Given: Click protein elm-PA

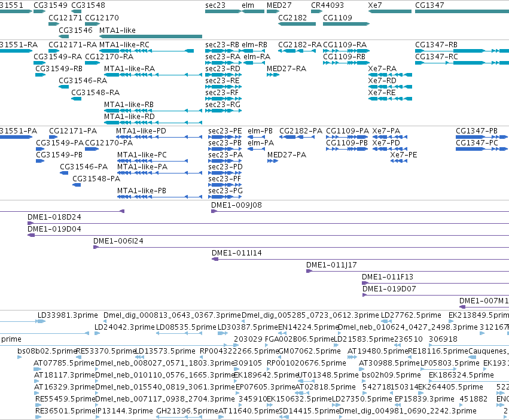Looking at the screenshot, I should pyautogui.click(x=256, y=149).
